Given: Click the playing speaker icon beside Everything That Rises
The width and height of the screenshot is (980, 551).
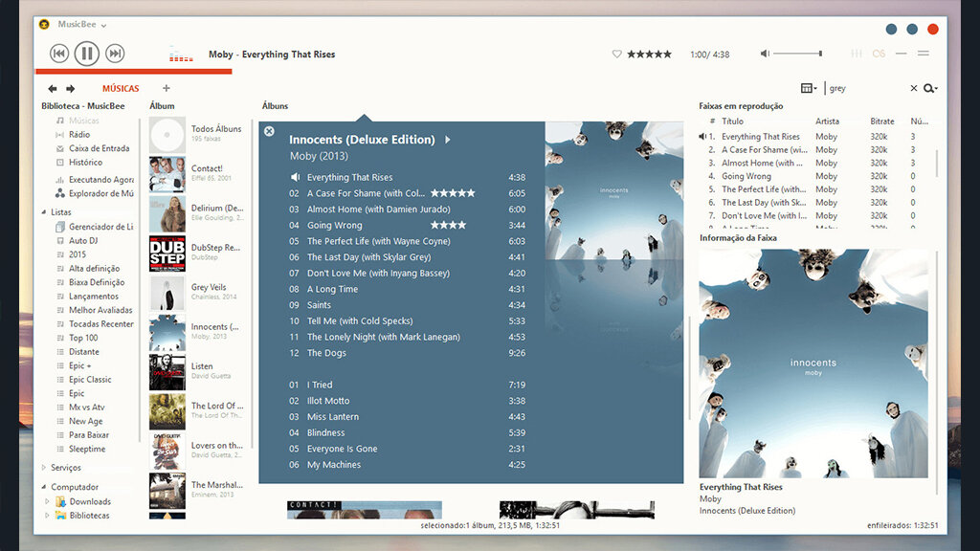Looking at the screenshot, I should pos(295,177).
